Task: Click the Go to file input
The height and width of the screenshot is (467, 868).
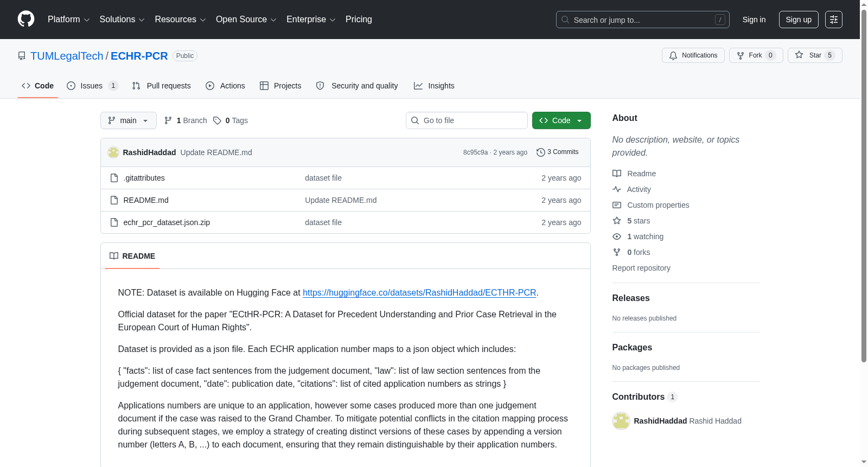Action: click(x=467, y=120)
